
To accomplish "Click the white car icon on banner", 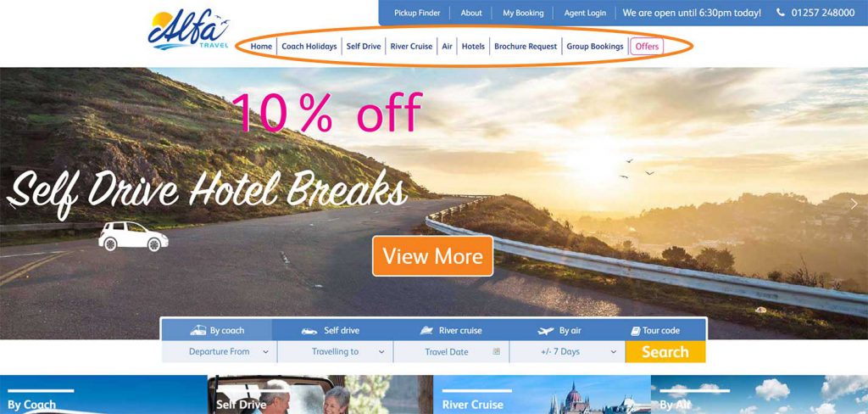I will click(133, 236).
